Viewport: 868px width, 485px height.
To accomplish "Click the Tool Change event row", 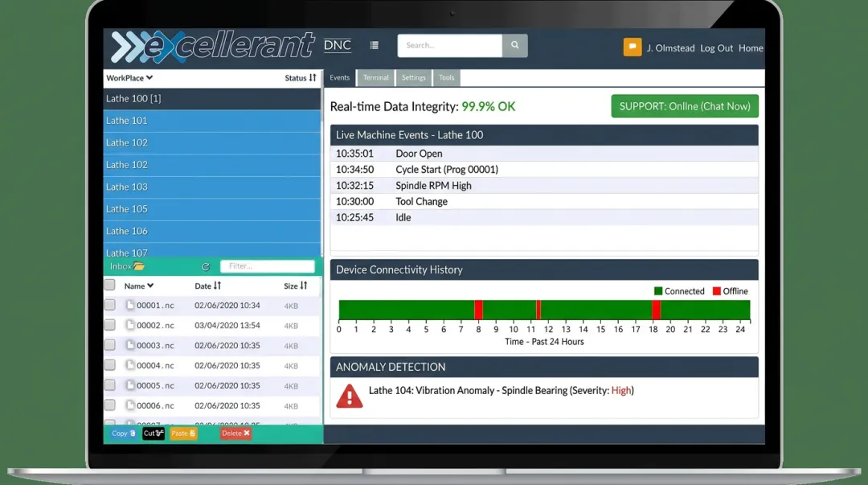I will tap(544, 202).
